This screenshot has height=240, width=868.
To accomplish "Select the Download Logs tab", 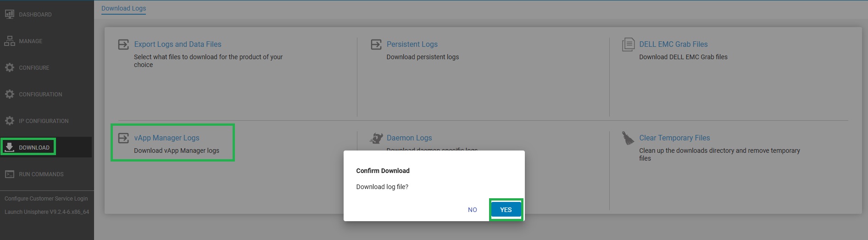I will click(x=123, y=8).
